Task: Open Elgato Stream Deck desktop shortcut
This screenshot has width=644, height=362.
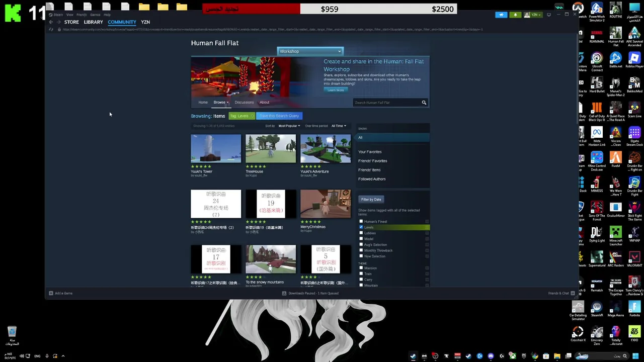Action: click(x=634, y=137)
